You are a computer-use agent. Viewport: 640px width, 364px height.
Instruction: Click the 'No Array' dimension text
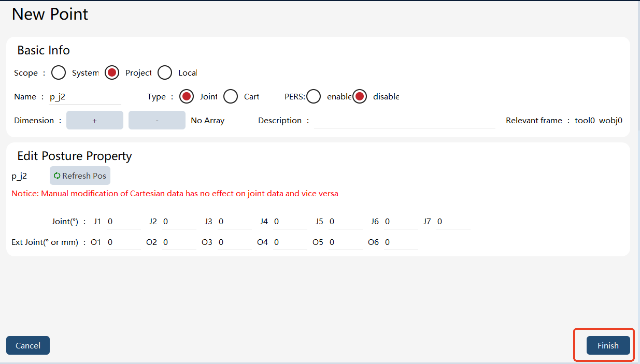coord(208,121)
